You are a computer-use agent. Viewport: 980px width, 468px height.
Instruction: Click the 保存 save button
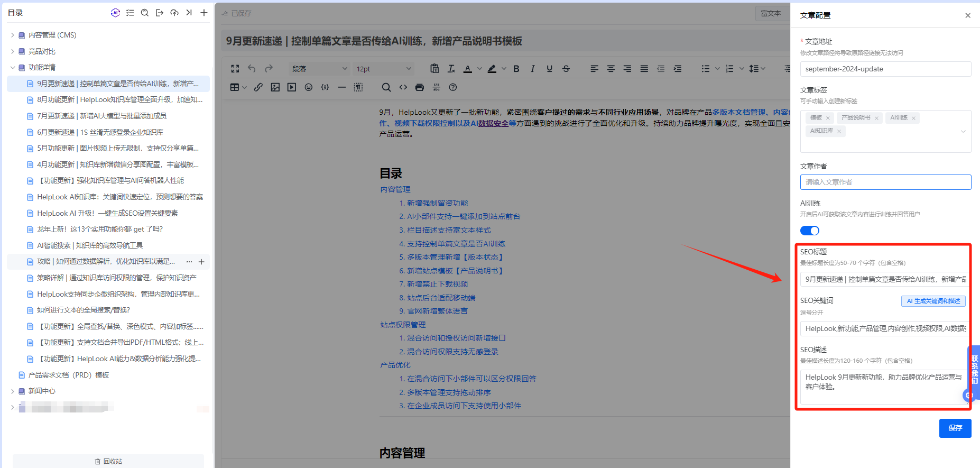pos(955,428)
